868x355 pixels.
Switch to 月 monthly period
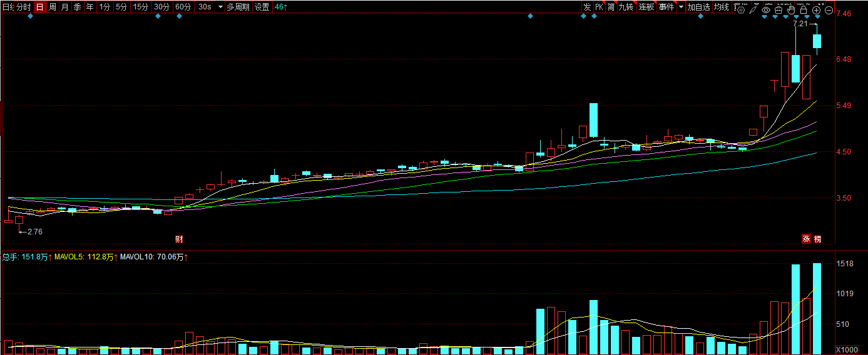coord(64,7)
